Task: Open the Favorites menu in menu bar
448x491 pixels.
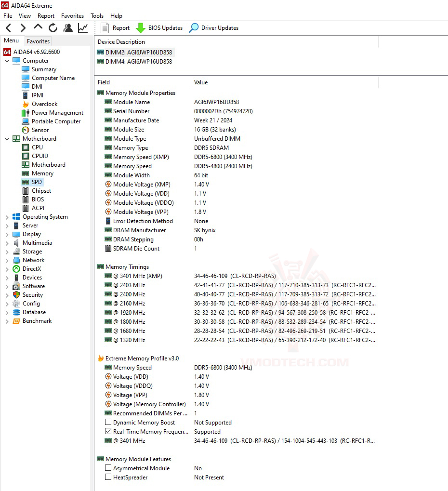Action: click(x=72, y=15)
